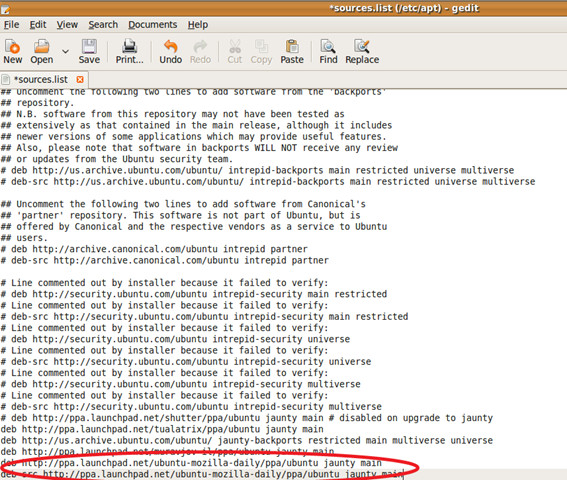Click comment 'or updates from the Ubuntu security team.'
The image size is (567, 480).
117,159
